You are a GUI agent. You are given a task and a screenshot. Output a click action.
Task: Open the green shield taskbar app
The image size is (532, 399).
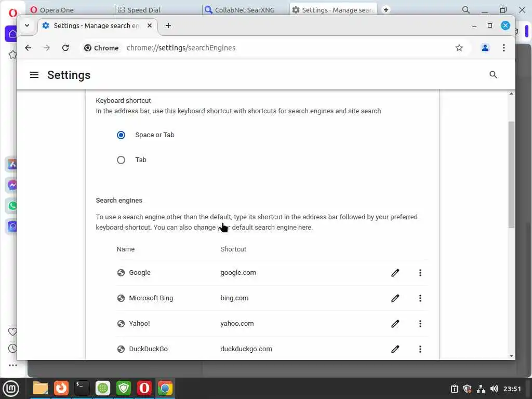point(124,388)
